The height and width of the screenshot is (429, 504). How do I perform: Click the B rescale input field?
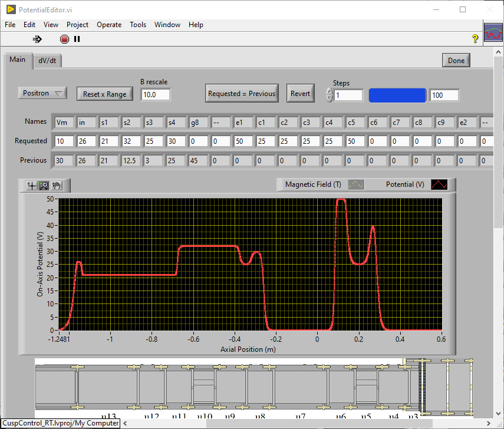(x=156, y=94)
